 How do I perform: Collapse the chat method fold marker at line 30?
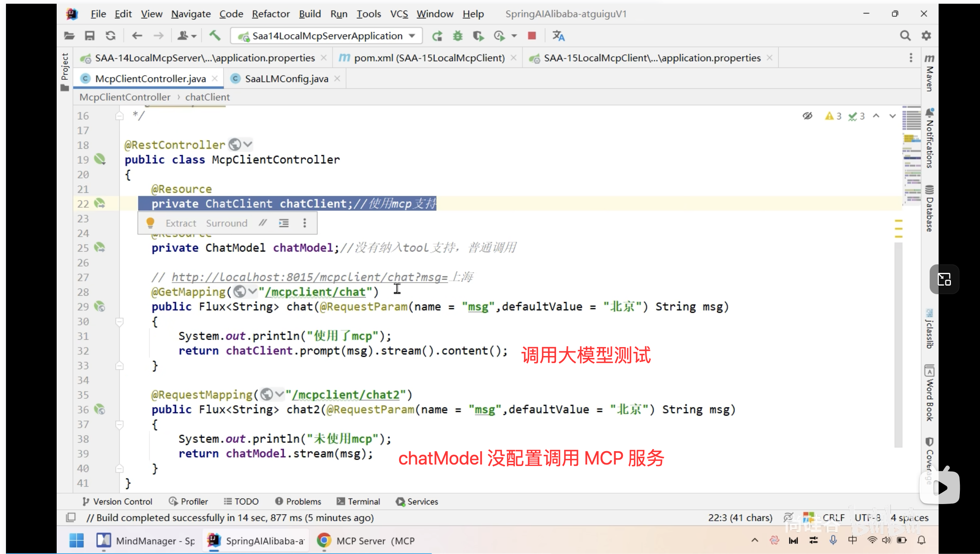point(119,322)
